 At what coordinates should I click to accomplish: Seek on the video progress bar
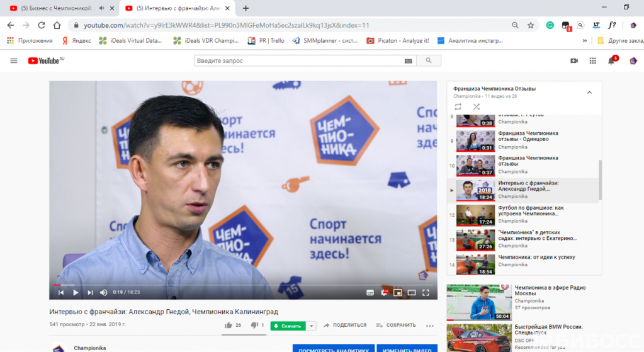[243, 285]
